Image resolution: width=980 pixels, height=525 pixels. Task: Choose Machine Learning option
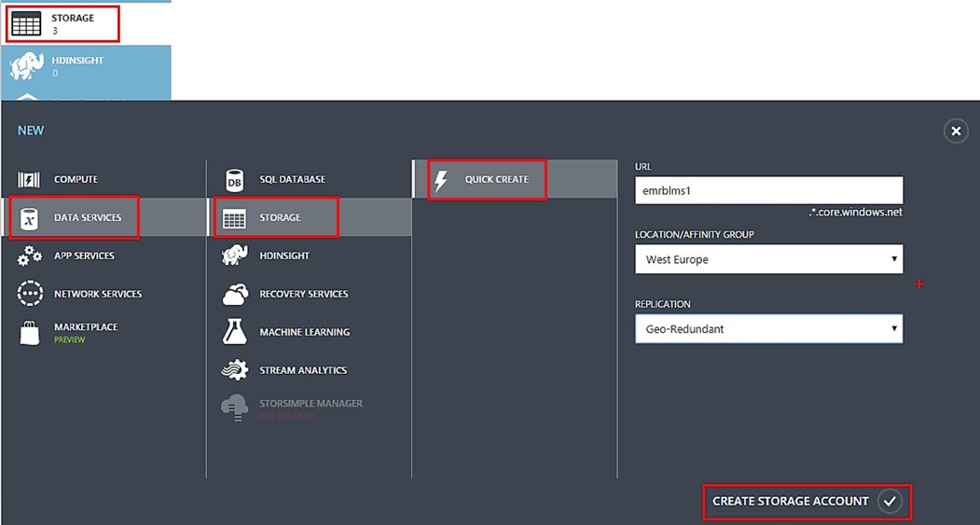(x=310, y=332)
